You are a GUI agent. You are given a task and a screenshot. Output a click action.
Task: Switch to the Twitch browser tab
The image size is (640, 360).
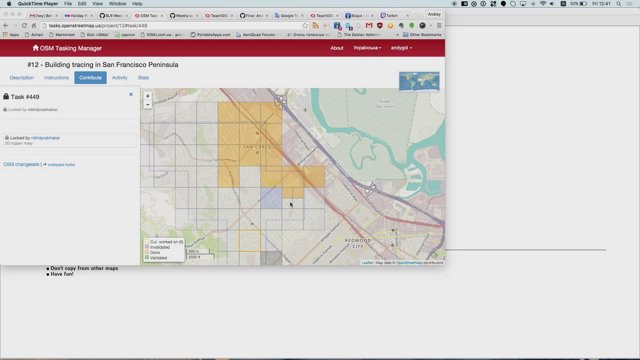click(x=393, y=16)
